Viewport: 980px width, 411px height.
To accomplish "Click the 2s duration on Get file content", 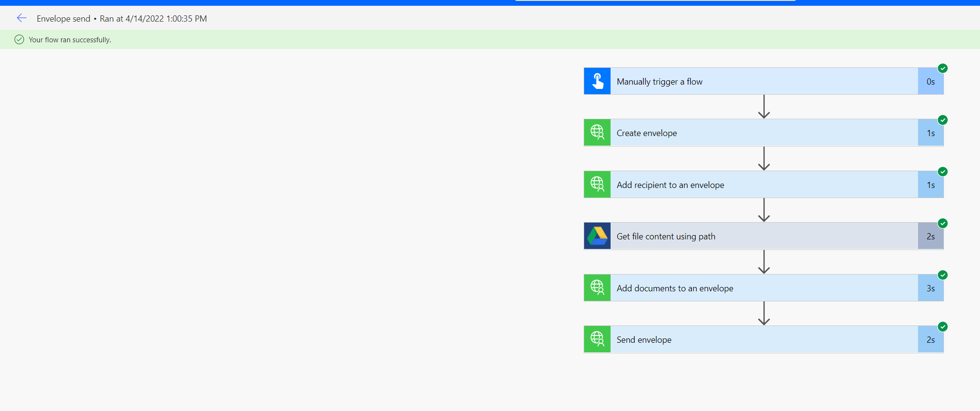I will click(931, 236).
